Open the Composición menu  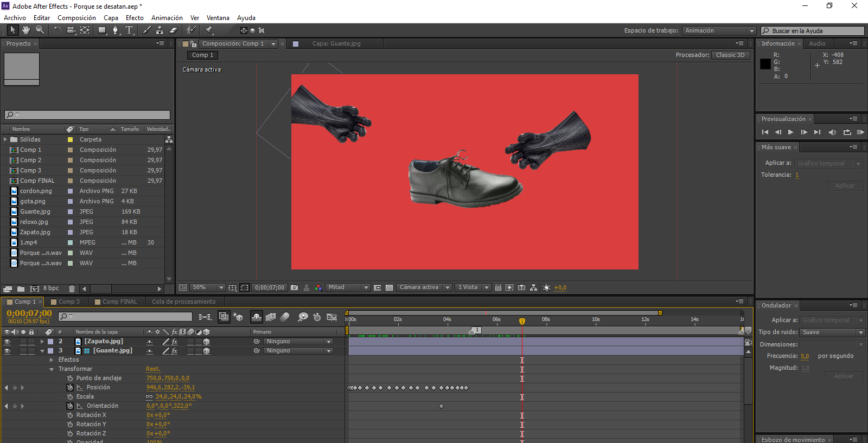76,18
